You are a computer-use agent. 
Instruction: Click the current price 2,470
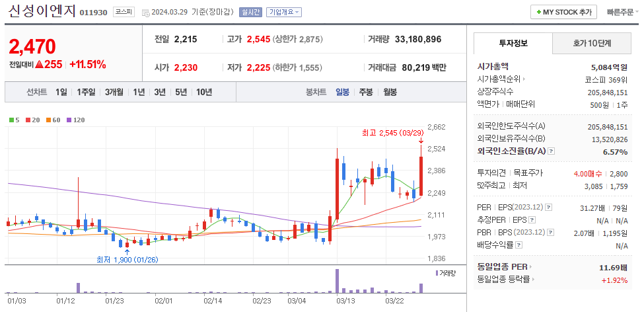[32, 46]
